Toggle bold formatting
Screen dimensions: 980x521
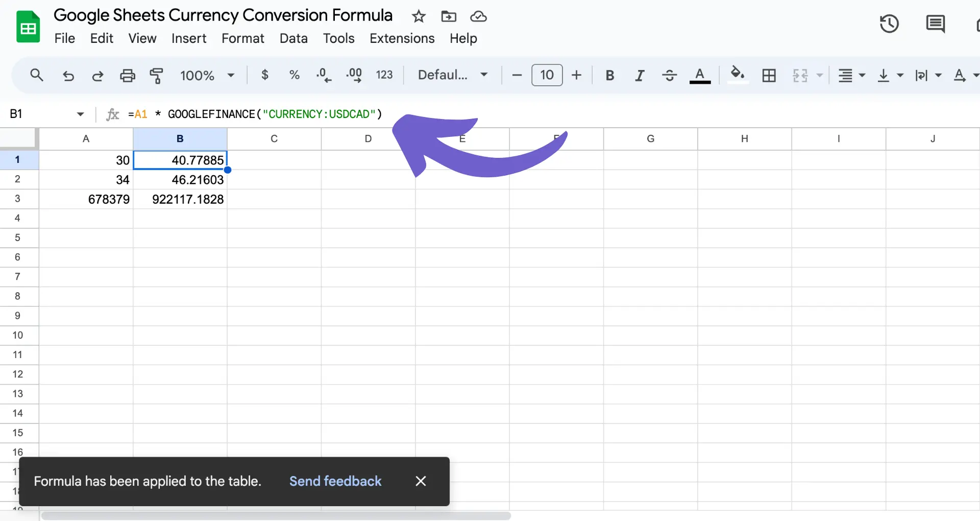609,76
